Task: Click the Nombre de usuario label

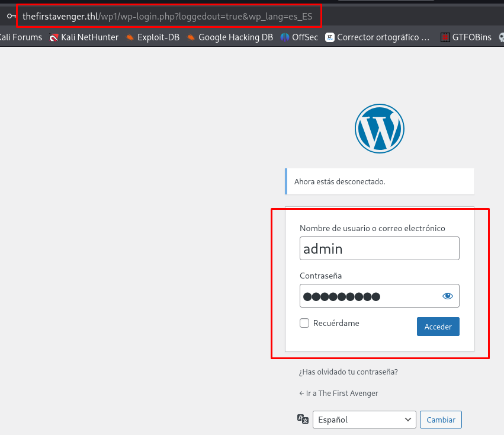Action: [x=372, y=228]
